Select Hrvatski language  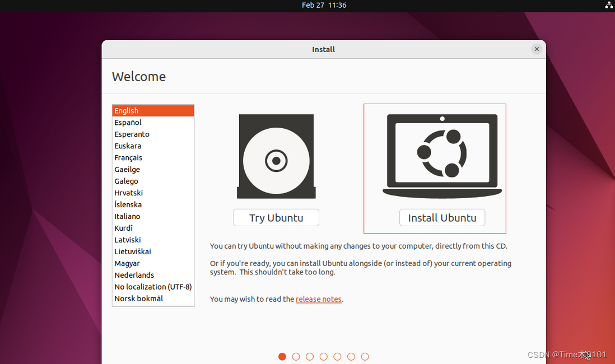(x=153, y=193)
